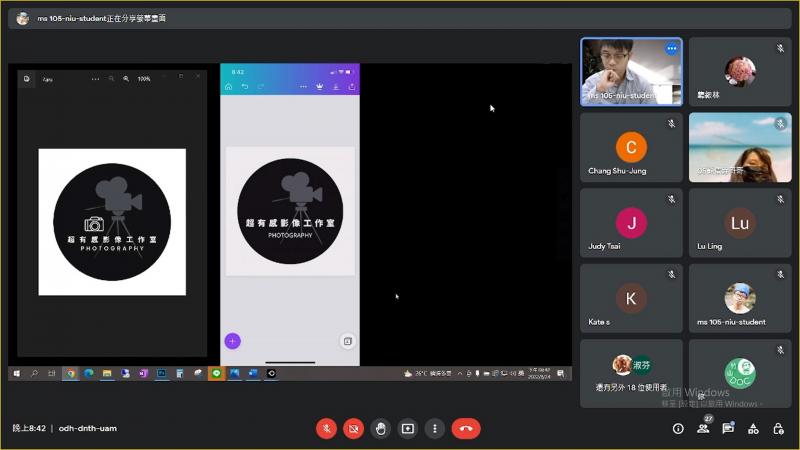The image size is (800, 450).
Task: Open the more options three-dot menu
Action: click(x=434, y=428)
